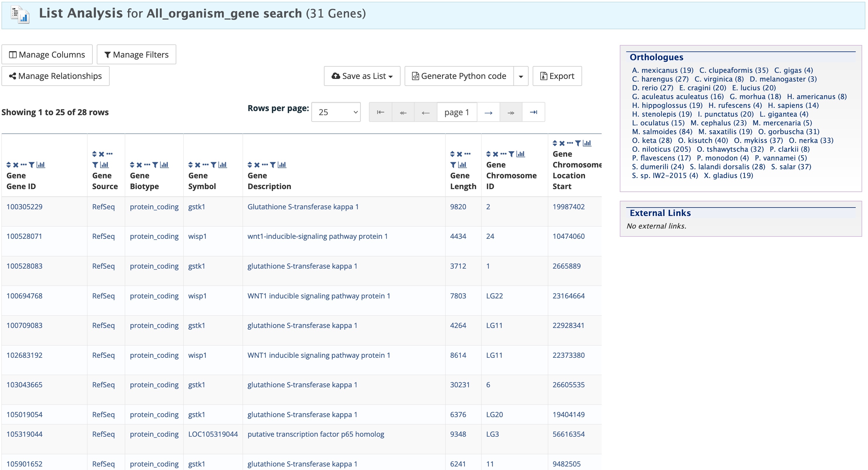The image size is (868, 470).
Task: Filter the Gene Description column
Action: (x=273, y=165)
